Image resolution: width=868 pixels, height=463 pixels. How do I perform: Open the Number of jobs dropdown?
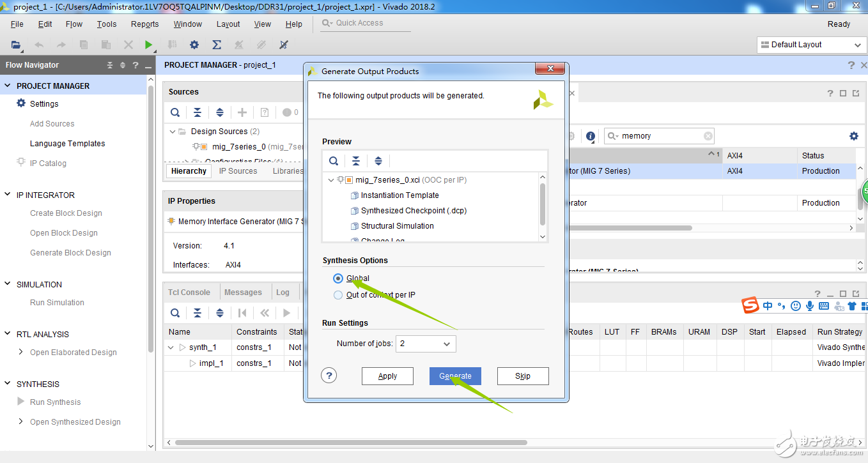point(426,344)
